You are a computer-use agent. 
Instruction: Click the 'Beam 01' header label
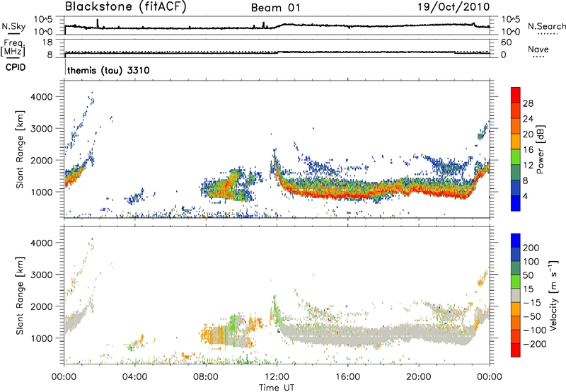coord(275,8)
